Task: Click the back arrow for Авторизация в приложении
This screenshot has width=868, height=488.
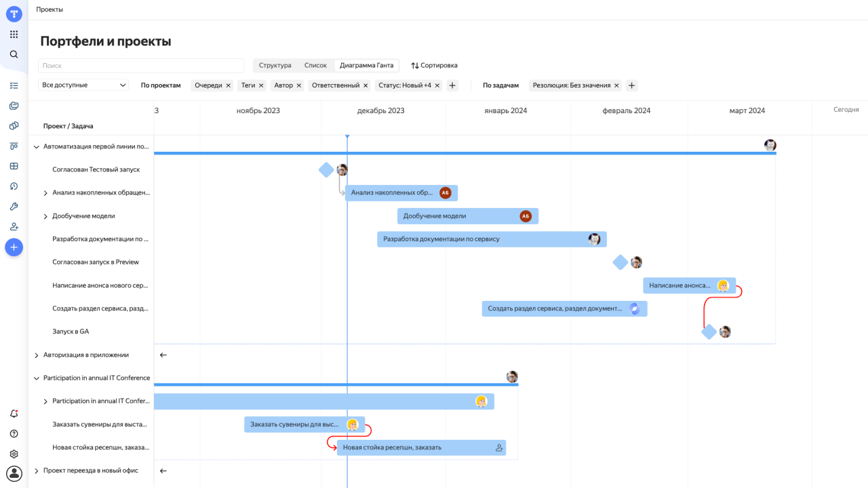Action: tap(163, 355)
